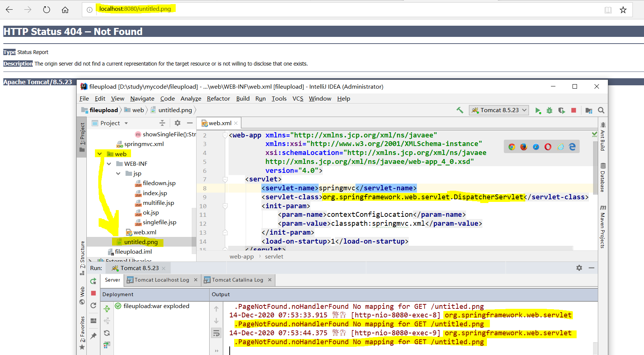Run with coverage icon in toolbar
Image resolution: width=644 pixels, height=355 pixels.
(x=562, y=111)
